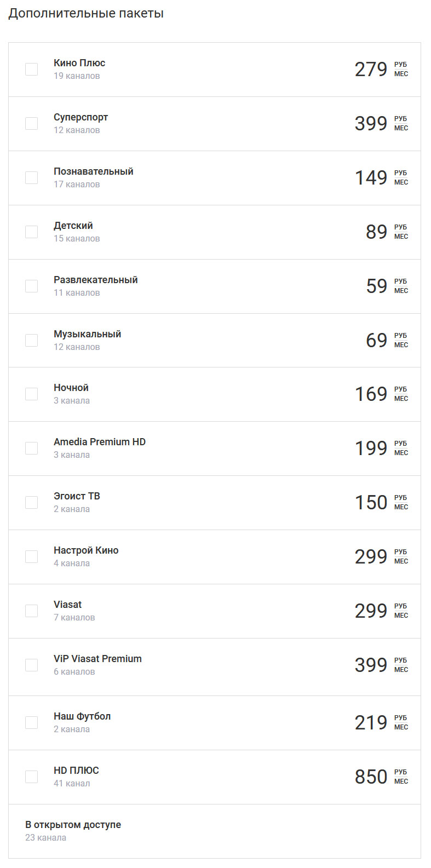Image resolution: width=431 pixels, height=868 pixels.
Task: Check the Эгоист ТВ package box
Action: click(x=32, y=502)
